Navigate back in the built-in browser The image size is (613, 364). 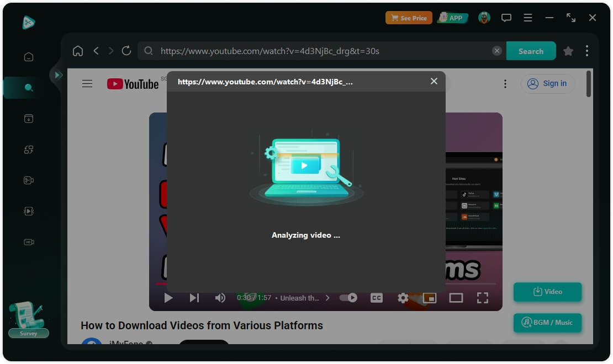(96, 51)
